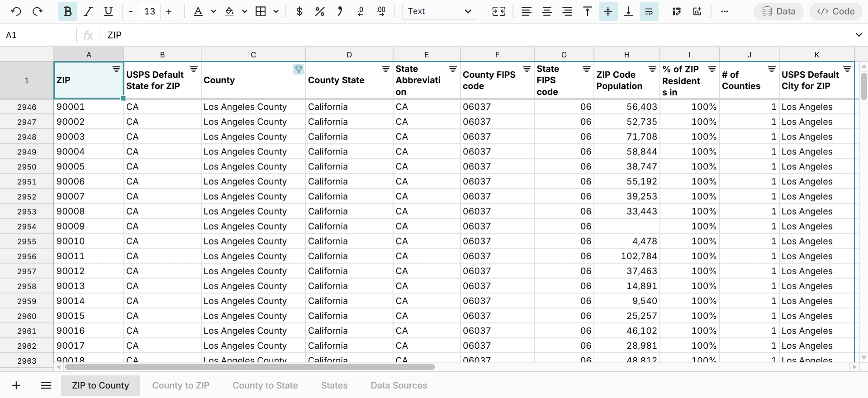Open the text color picker arrow
Screen dimensions: 868x398
(213, 11)
